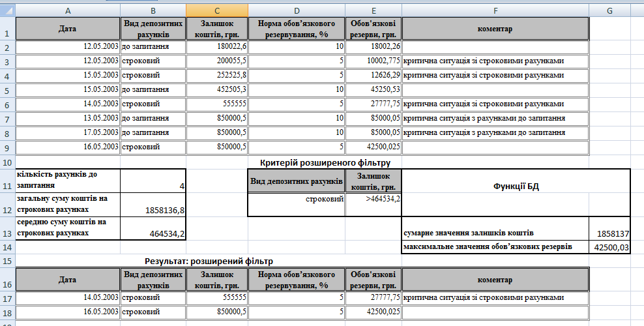Click 'до запитання' in row 2
Viewport: 644px width, 326px height.
click(153, 47)
